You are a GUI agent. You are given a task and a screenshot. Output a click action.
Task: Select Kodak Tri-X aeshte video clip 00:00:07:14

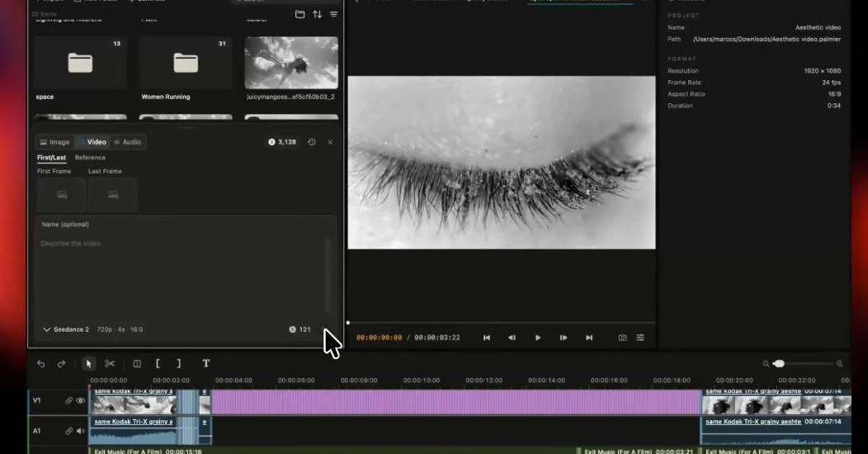[776, 401]
